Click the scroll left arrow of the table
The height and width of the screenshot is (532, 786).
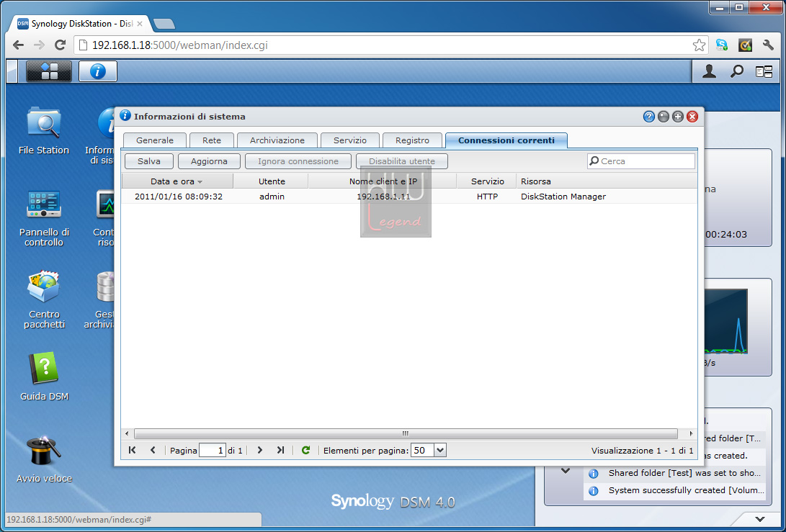tap(127, 433)
